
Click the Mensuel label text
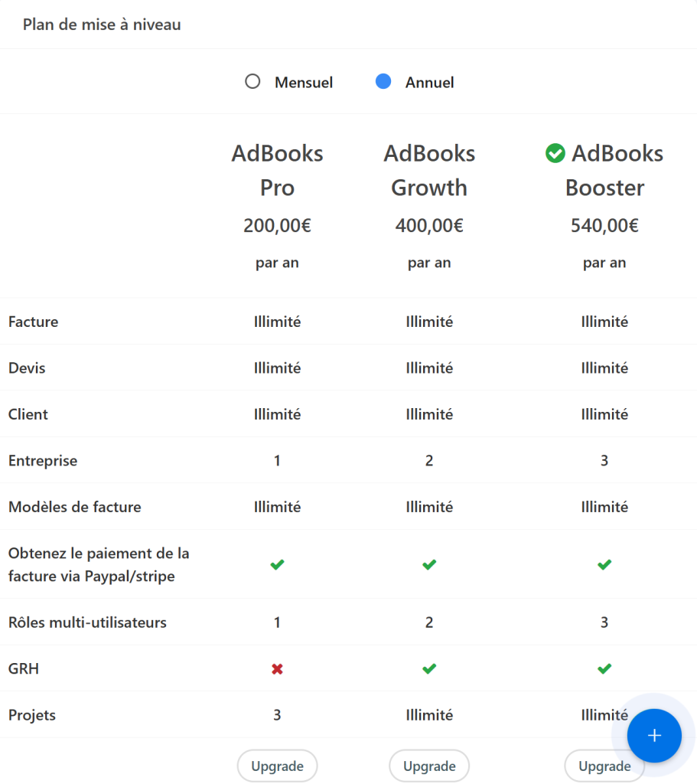click(x=304, y=83)
